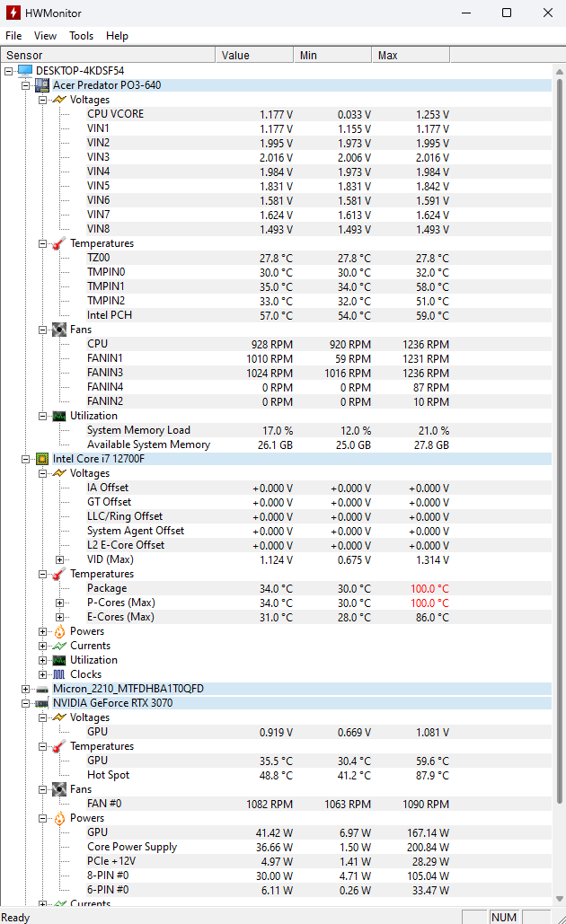Collapse the Acer Predator PO3-640 node
Viewport: 566px width, 924px height.
(25, 85)
